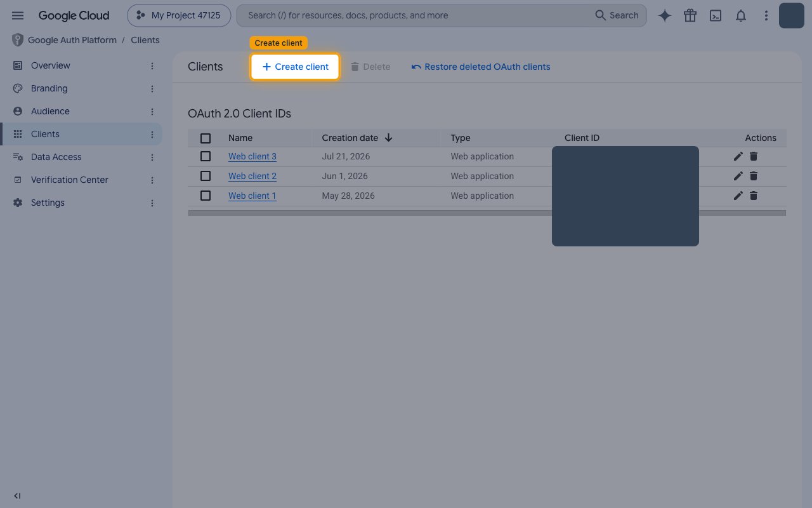Open the My Project 47125 project picker
The width and height of the screenshot is (812, 508).
coord(179,15)
